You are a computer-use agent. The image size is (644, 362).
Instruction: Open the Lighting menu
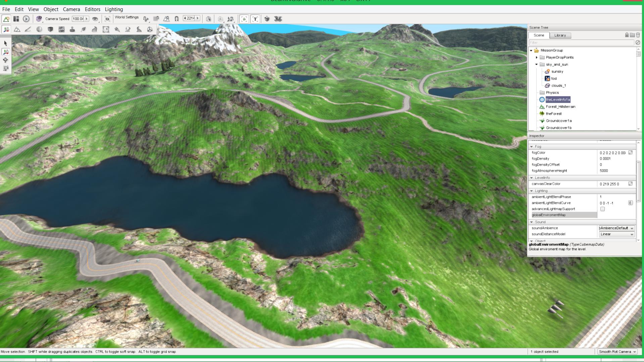pyautogui.click(x=114, y=9)
